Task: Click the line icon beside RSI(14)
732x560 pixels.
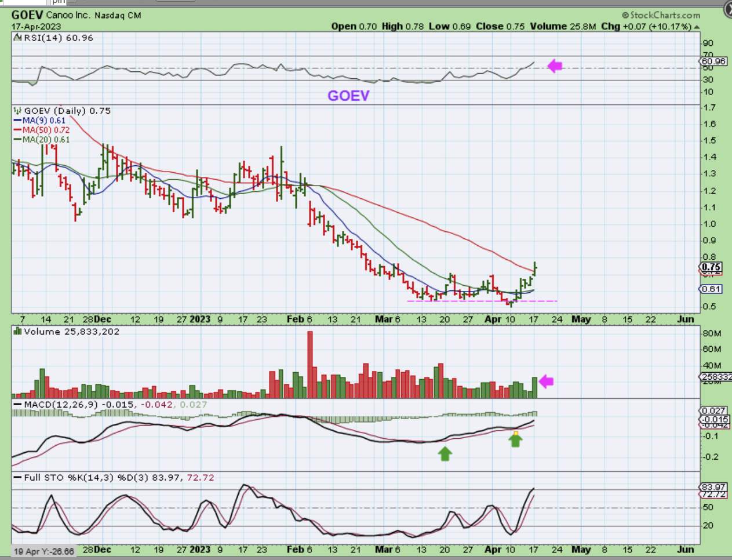Action: click(18, 38)
